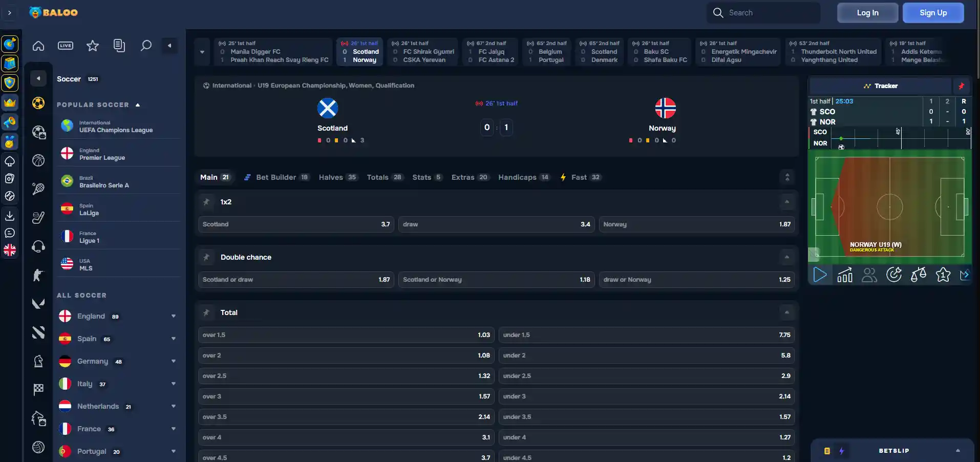Viewport: 980px width, 462px height.
Task: Open the star ranking icon in tracker
Action: 943,275
